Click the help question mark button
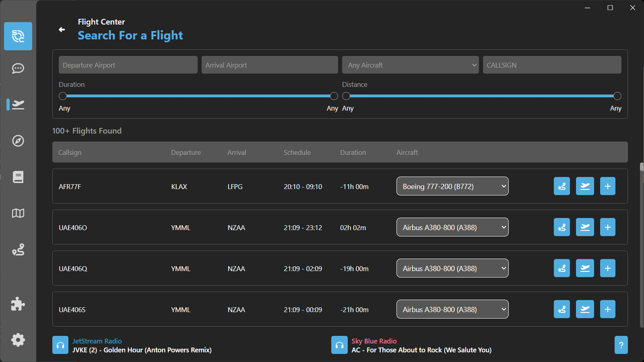 [x=621, y=345]
